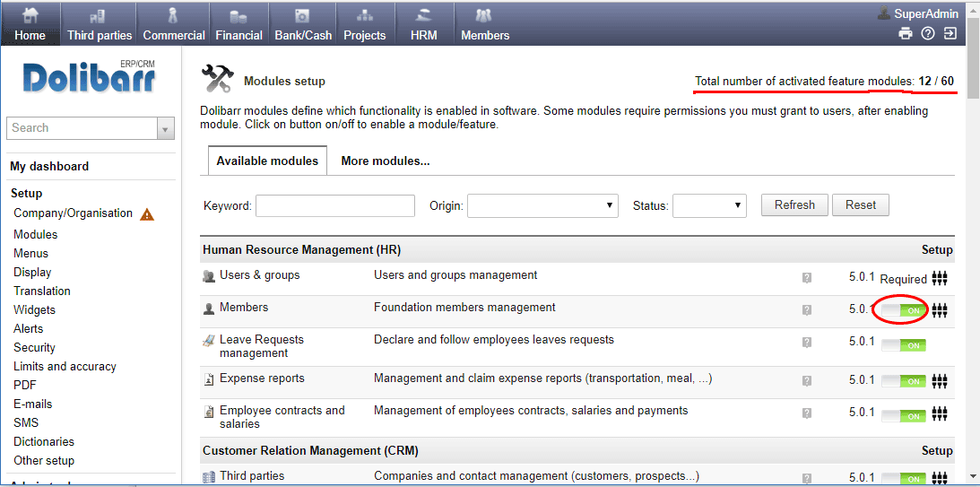The width and height of the screenshot is (980, 487).
Task: Open the HRM top menu
Action: [x=424, y=23]
